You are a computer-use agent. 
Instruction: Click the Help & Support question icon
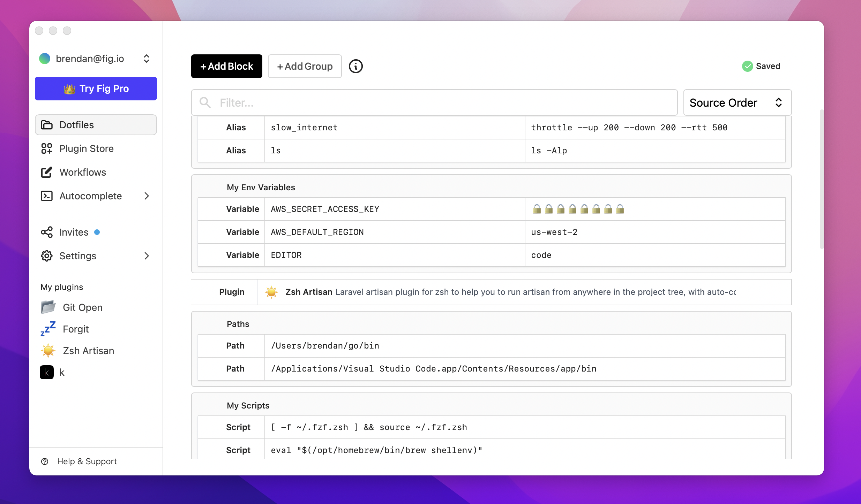click(45, 461)
